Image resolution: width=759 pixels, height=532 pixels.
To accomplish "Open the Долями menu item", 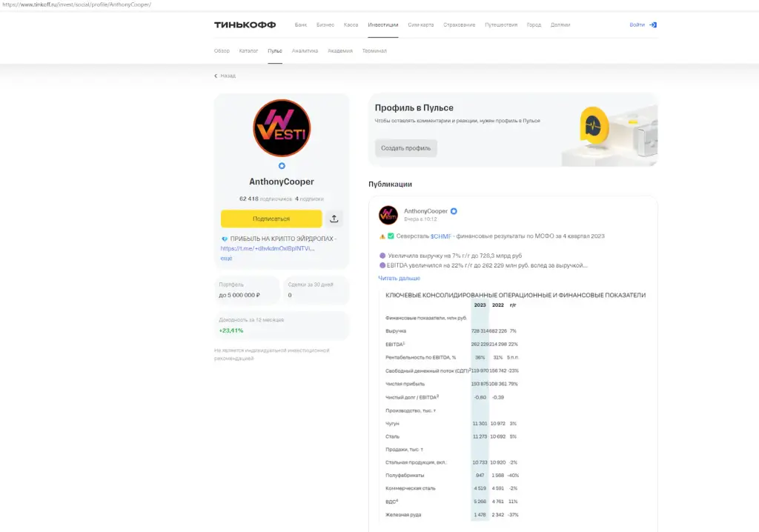I will 560,24.
